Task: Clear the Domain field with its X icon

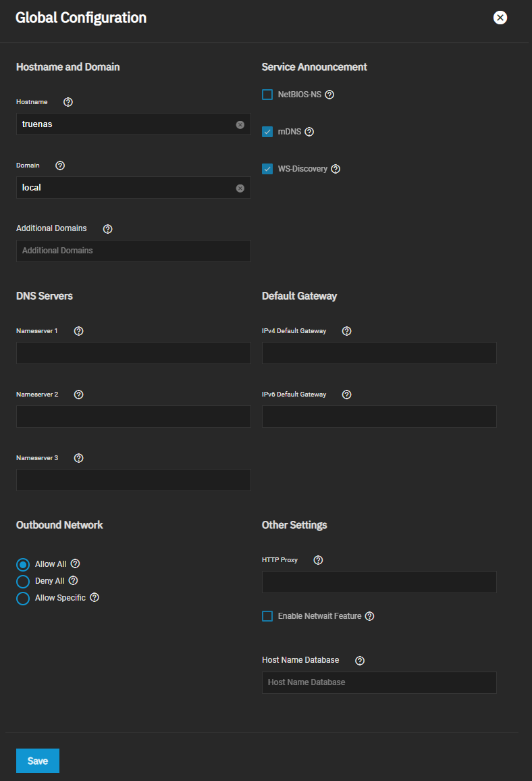Action: [240, 188]
